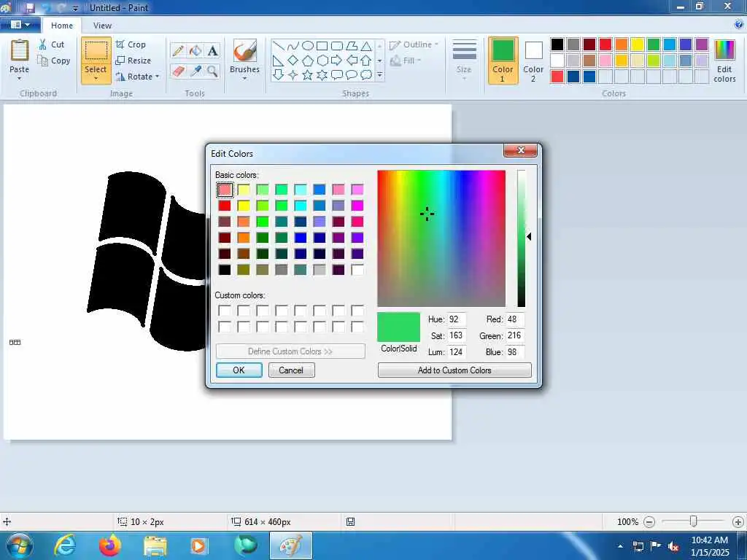Expand the shapes gallery more arrow

[379, 75]
